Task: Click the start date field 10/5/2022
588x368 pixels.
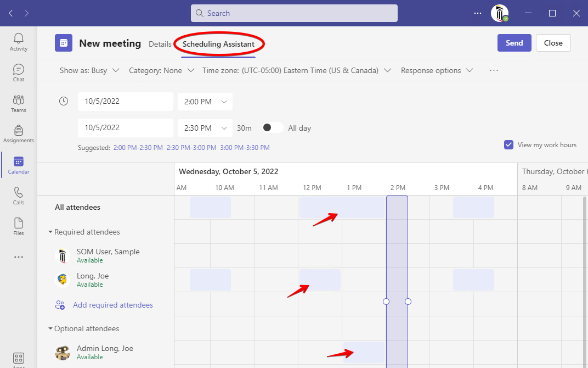Action: click(125, 102)
